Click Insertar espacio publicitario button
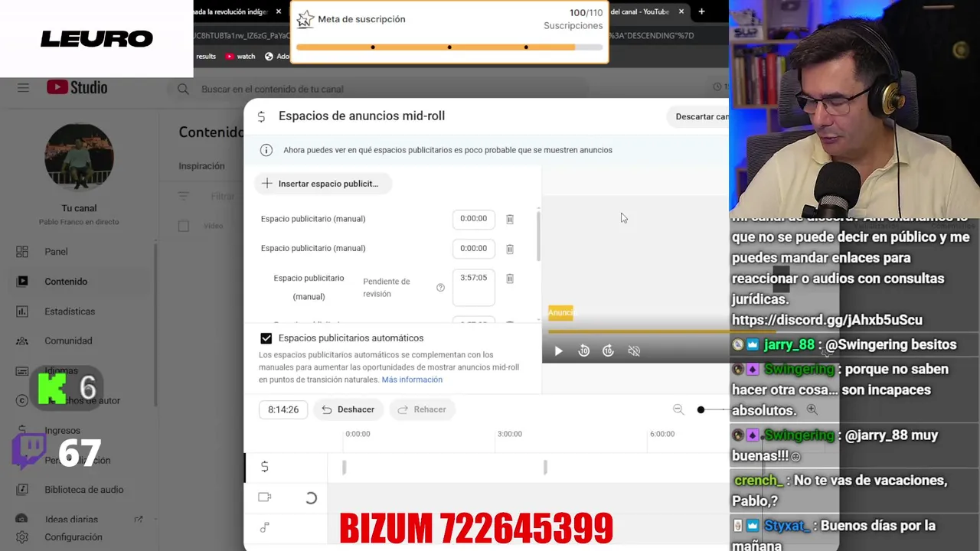This screenshot has width=980, height=551. [x=322, y=184]
